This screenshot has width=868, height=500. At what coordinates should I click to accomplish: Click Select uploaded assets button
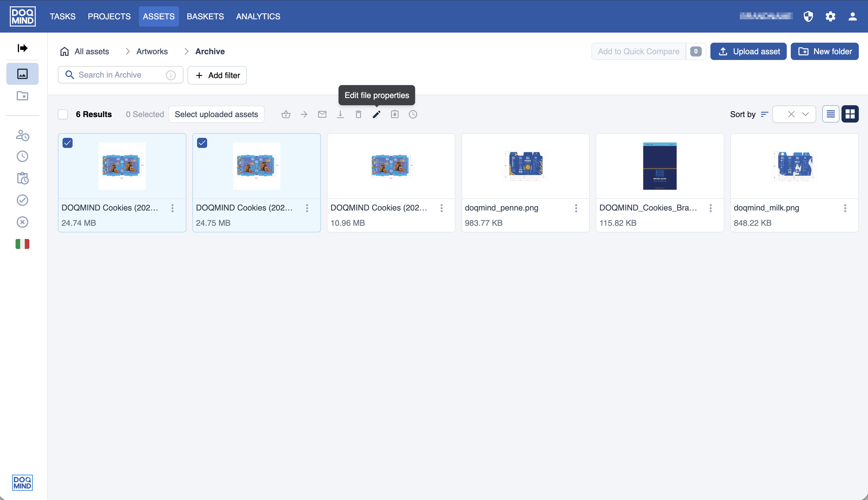pos(216,114)
